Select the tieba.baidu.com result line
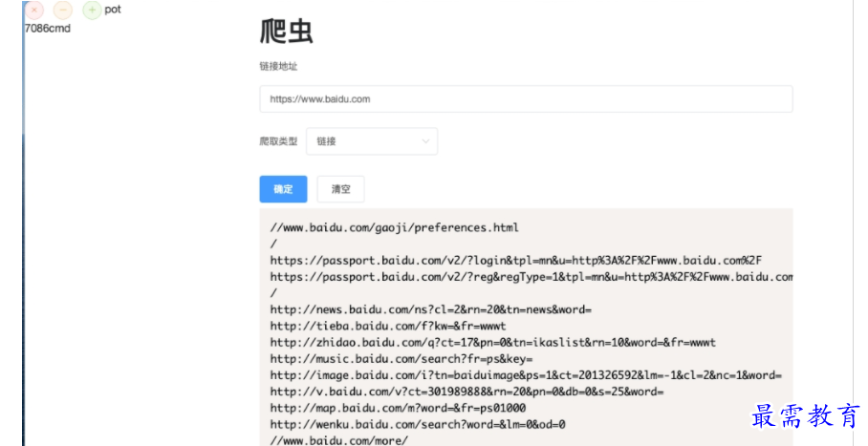 [x=388, y=326]
